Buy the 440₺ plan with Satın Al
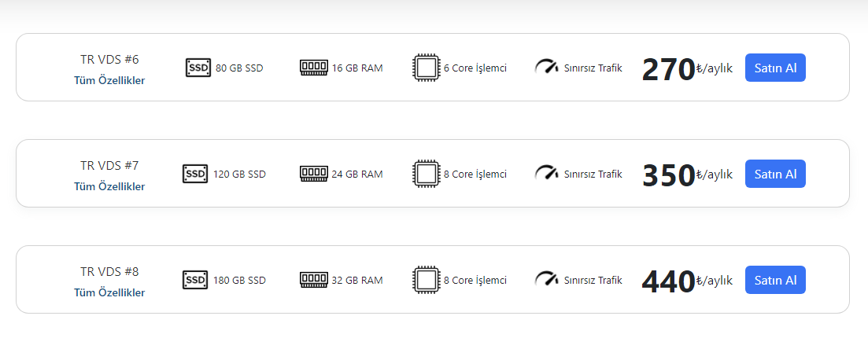Screen dimensions: 868x349 point(775,280)
